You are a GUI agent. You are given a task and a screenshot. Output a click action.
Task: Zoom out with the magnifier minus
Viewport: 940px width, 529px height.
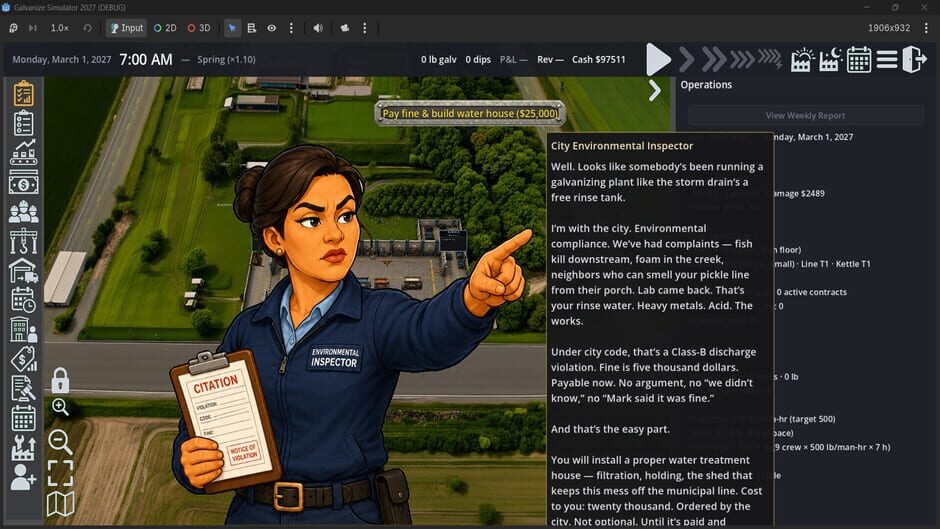click(x=60, y=442)
